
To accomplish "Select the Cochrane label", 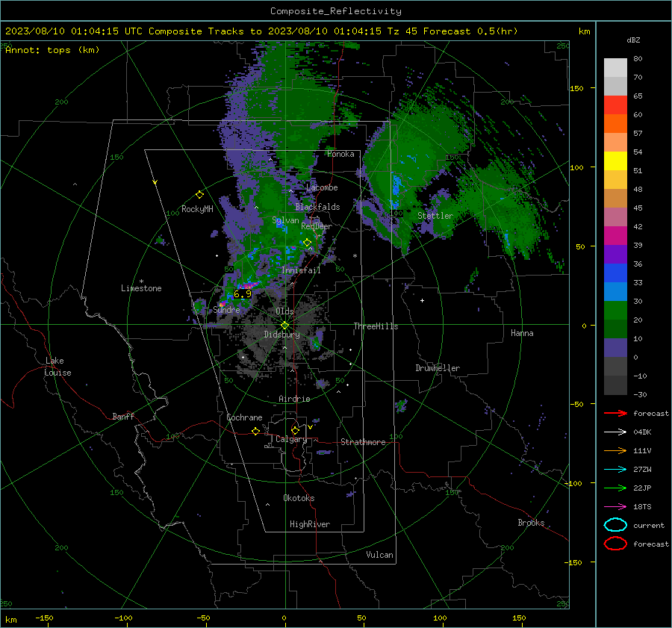I will 244,417.
